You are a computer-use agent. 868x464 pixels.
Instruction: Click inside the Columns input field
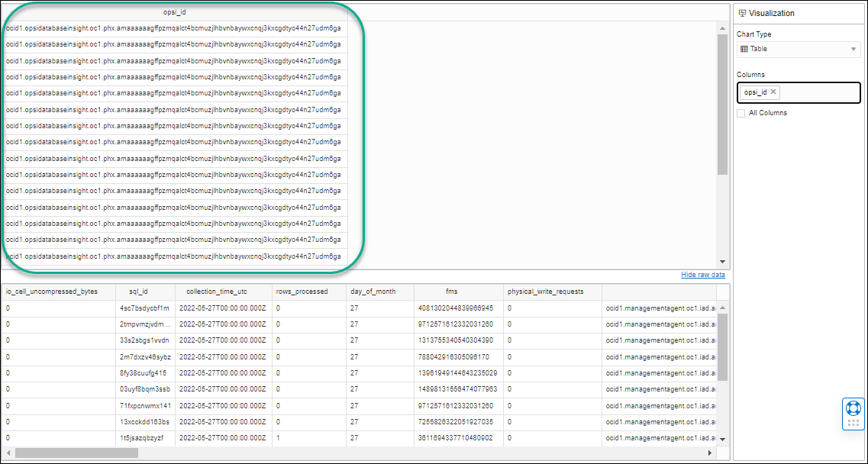pos(817,92)
